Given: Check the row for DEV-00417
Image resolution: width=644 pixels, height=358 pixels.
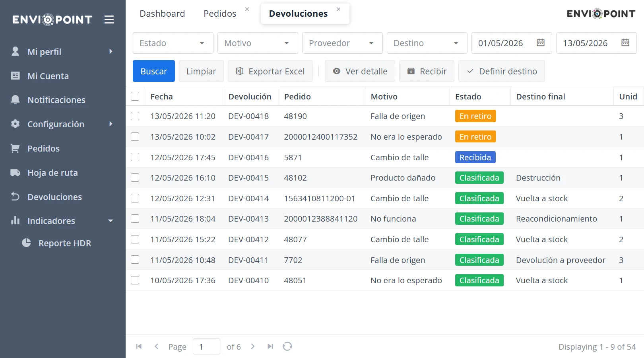Looking at the screenshot, I should [x=135, y=137].
